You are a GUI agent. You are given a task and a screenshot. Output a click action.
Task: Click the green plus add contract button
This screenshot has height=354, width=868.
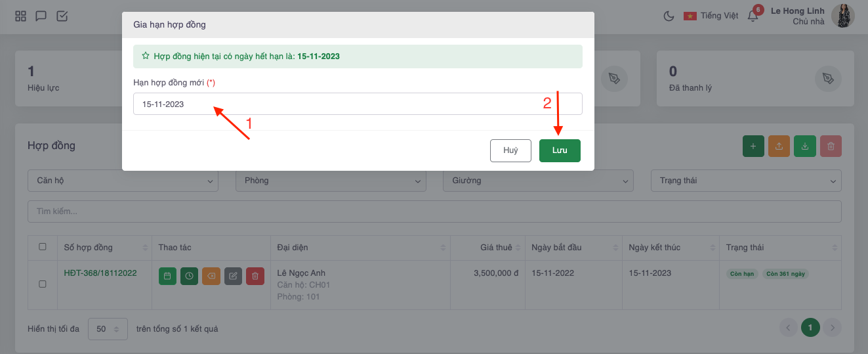point(753,146)
